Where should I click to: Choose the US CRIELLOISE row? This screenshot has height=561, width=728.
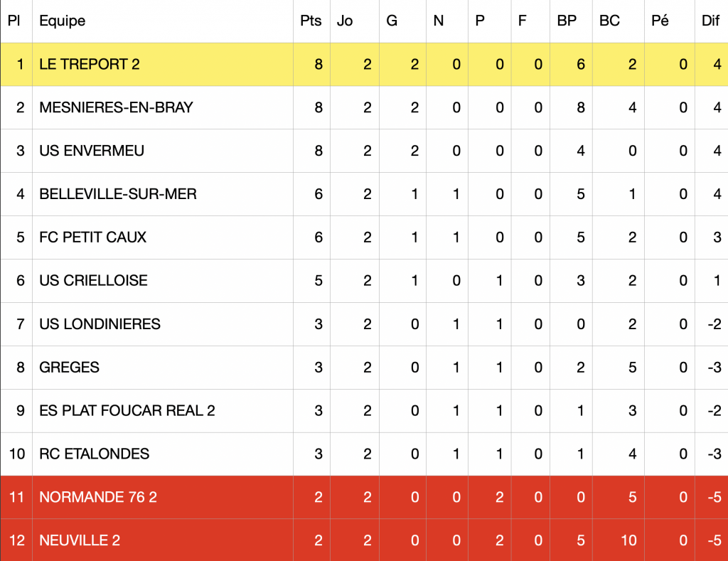(x=364, y=281)
